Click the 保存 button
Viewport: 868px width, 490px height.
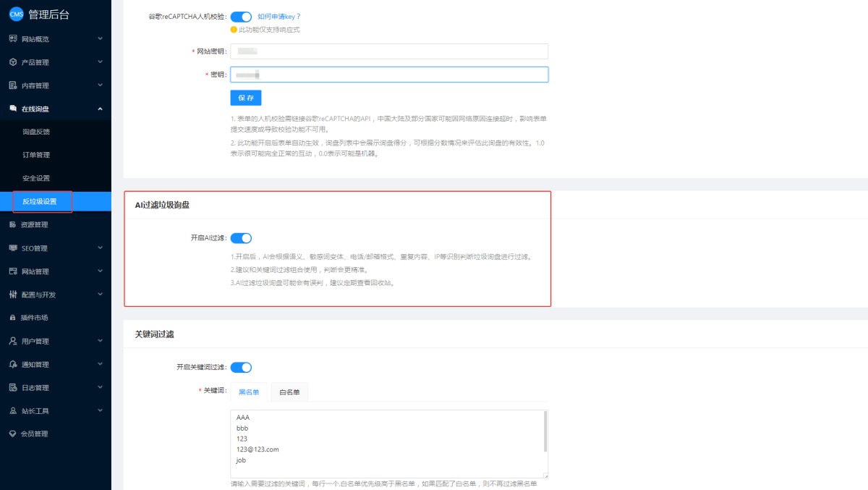246,98
